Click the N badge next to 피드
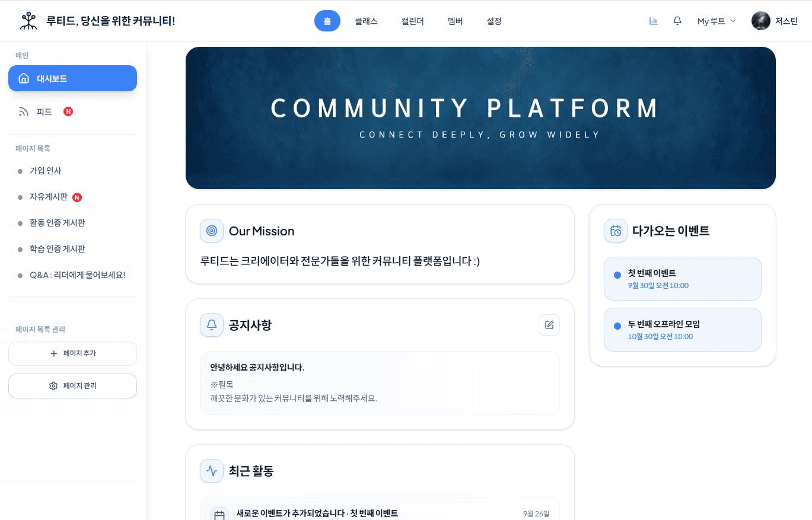Screen dimensions: 812x520 (x=68, y=111)
